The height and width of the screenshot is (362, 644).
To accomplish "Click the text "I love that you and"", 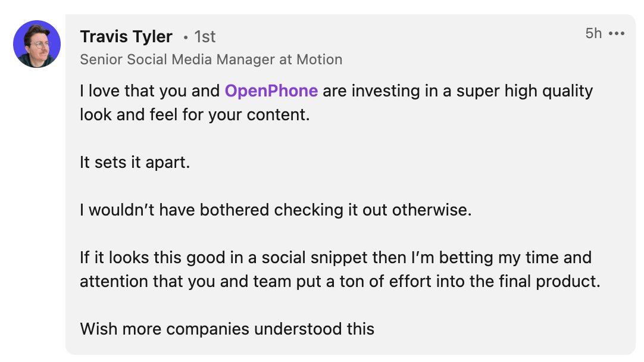I will pos(150,91).
